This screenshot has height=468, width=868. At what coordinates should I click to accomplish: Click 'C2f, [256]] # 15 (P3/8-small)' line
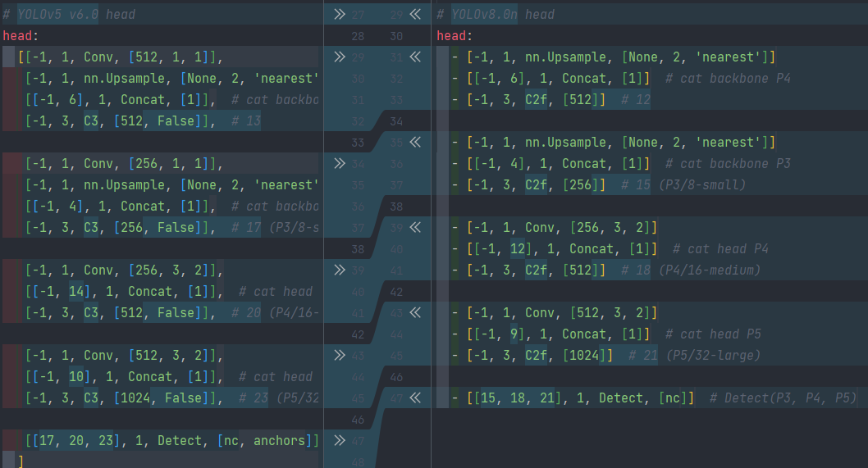click(599, 184)
